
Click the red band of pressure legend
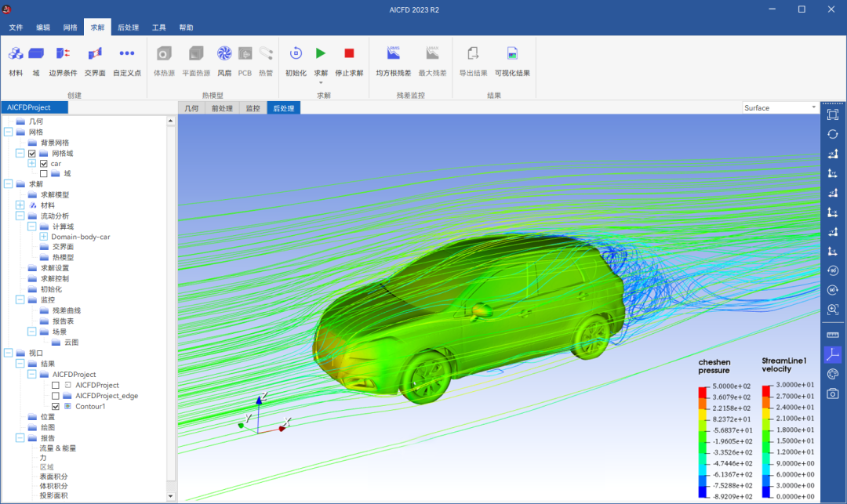coord(703,391)
